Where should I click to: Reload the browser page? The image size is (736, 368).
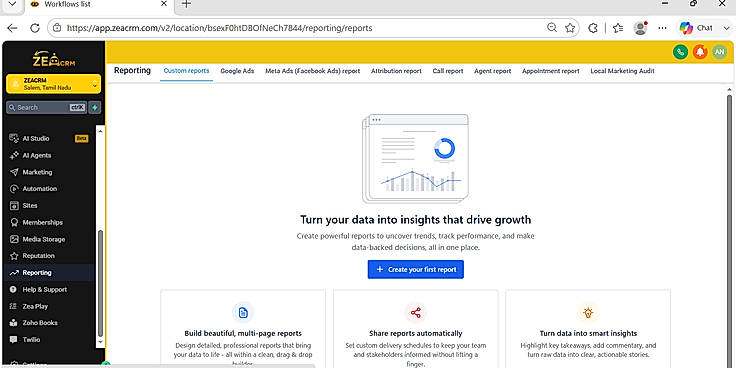(35, 28)
